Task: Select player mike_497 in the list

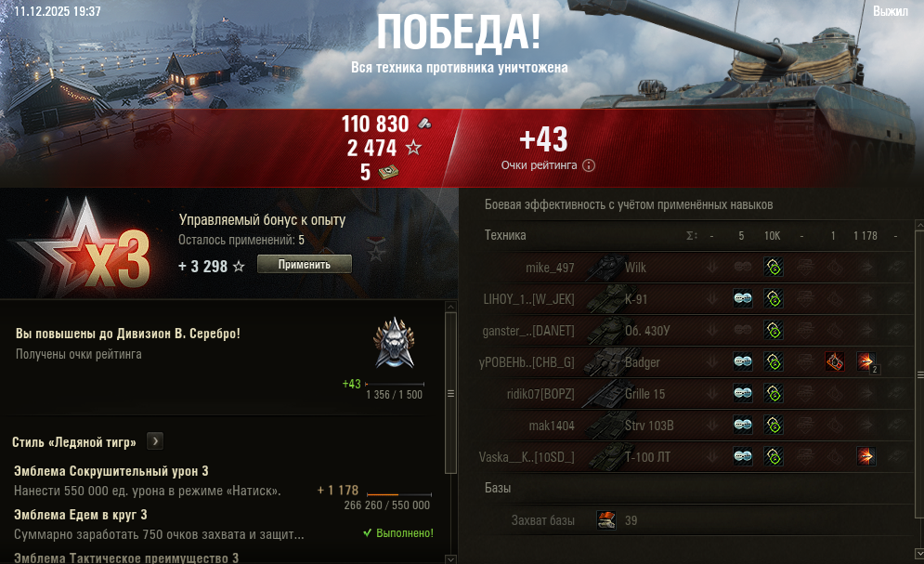Action: [x=550, y=268]
